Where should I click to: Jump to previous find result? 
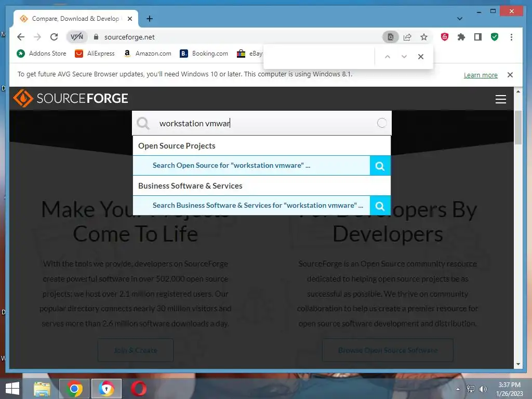coord(388,57)
